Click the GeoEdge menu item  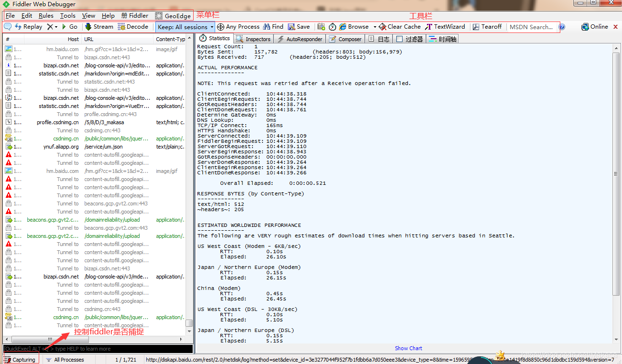(173, 16)
